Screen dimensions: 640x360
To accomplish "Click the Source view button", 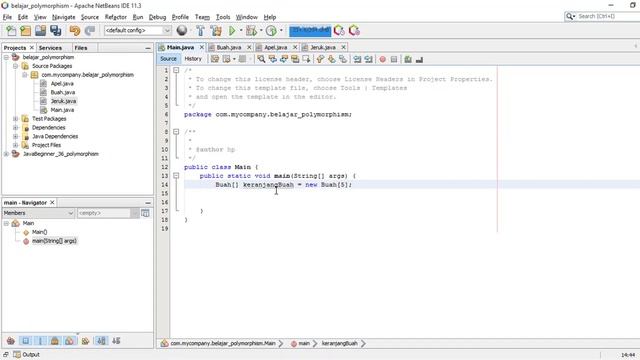I will tap(168, 59).
